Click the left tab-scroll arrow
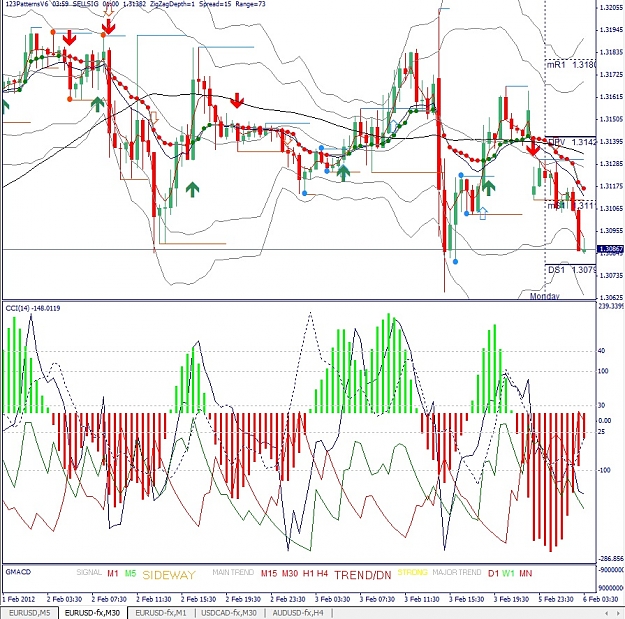The width and height of the screenshot is (625, 619). coord(607,613)
